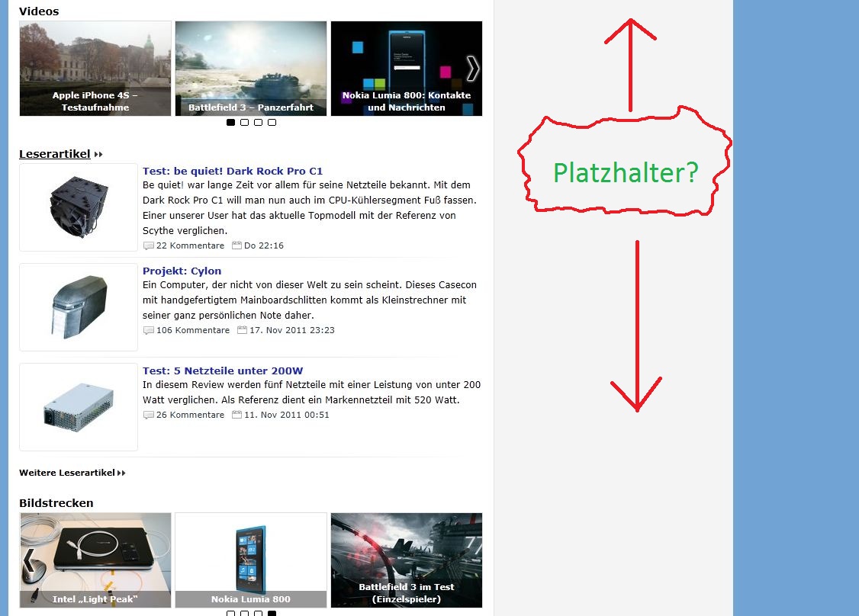Click the Bildstrecken section heading

point(56,502)
